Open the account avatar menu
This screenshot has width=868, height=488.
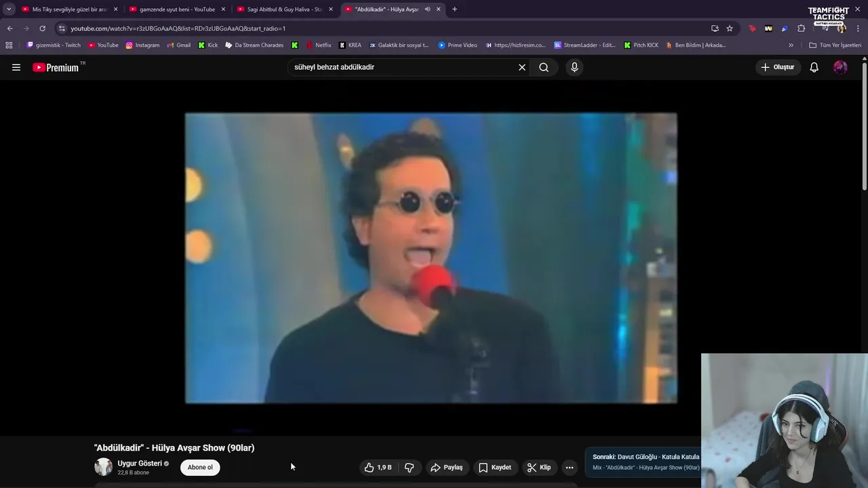tap(840, 67)
